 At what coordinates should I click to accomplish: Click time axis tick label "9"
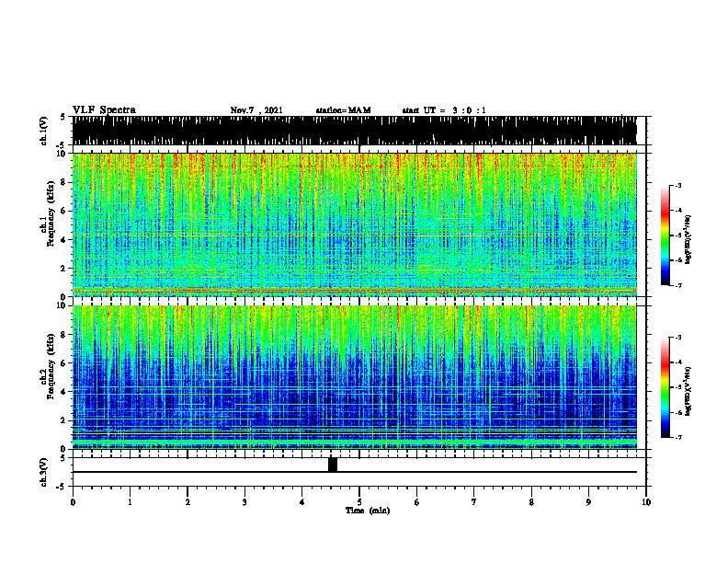pos(588,502)
